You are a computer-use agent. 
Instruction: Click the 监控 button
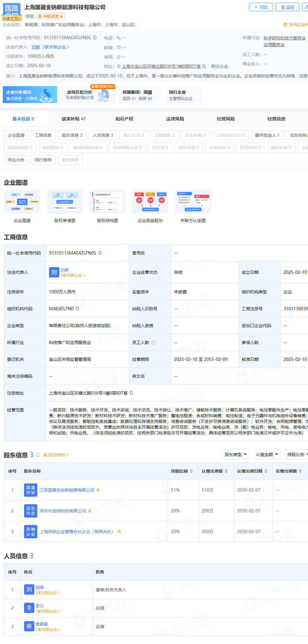tap(288, 7)
